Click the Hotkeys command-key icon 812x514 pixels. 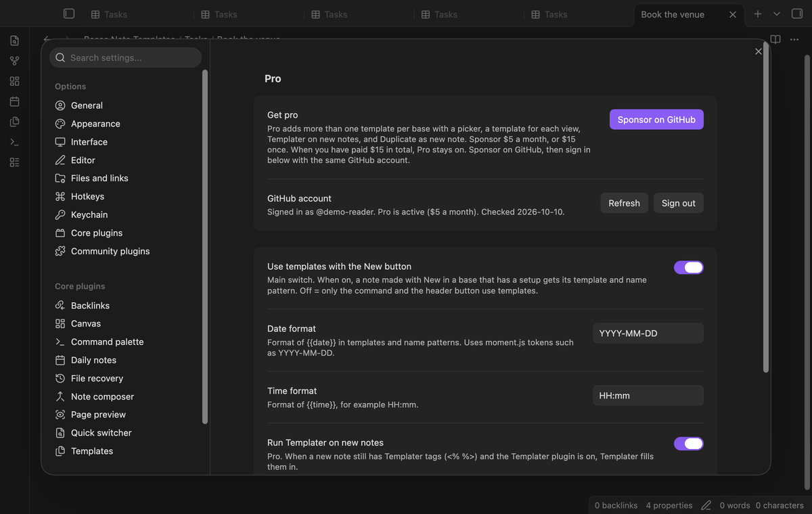tap(60, 196)
